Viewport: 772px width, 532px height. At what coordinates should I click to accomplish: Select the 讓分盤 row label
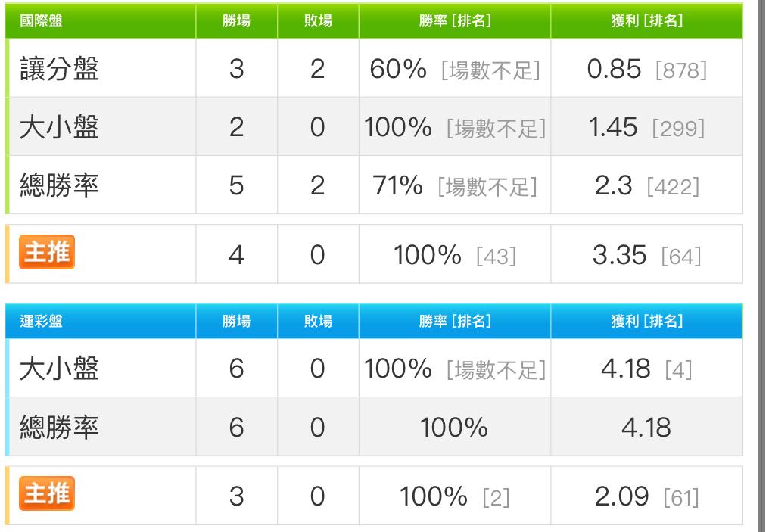click(x=59, y=69)
